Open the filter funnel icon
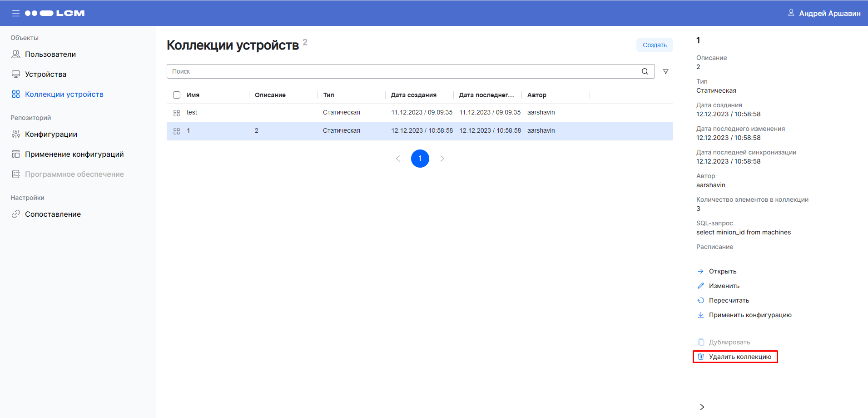Viewport: 868px width, 418px height. [666, 71]
